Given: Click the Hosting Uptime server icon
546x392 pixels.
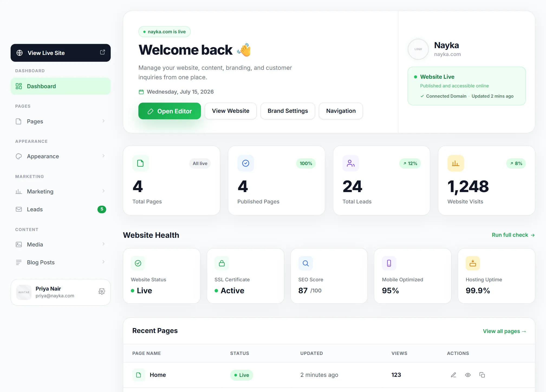Looking at the screenshot, I should pos(473,263).
